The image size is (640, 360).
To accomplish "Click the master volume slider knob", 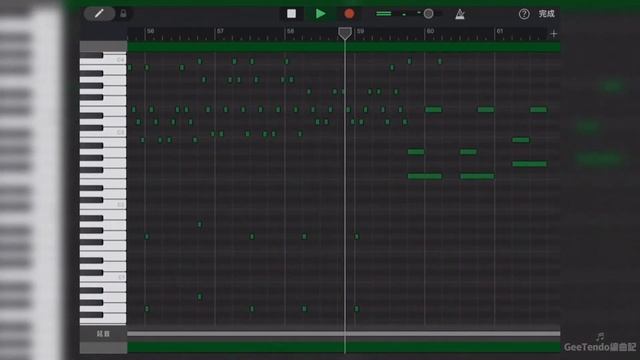I will 428,14.
